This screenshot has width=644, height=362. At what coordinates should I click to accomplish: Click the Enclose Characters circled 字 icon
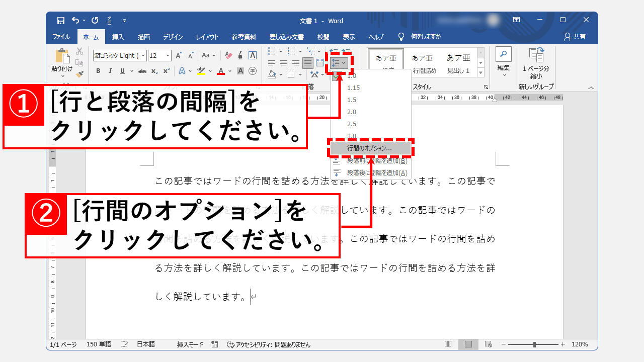253,71
